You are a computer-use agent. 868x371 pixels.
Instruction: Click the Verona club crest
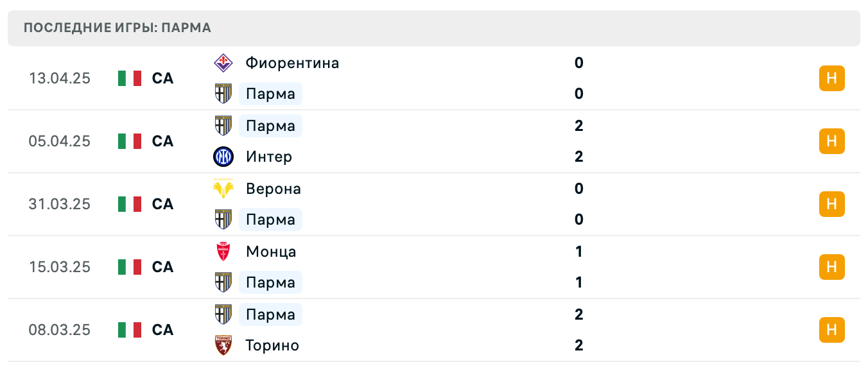coord(223,189)
